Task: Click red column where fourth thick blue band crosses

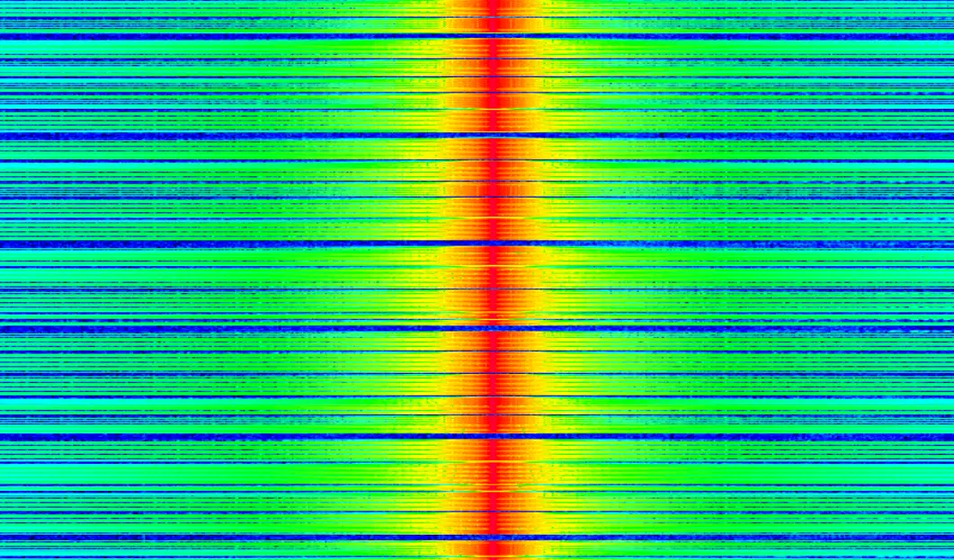Action: pyautogui.click(x=493, y=329)
